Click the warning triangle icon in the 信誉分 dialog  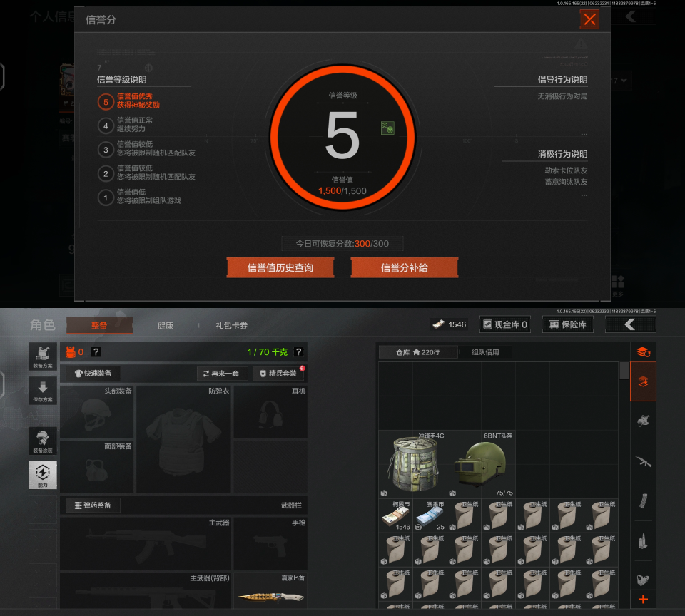click(581, 43)
